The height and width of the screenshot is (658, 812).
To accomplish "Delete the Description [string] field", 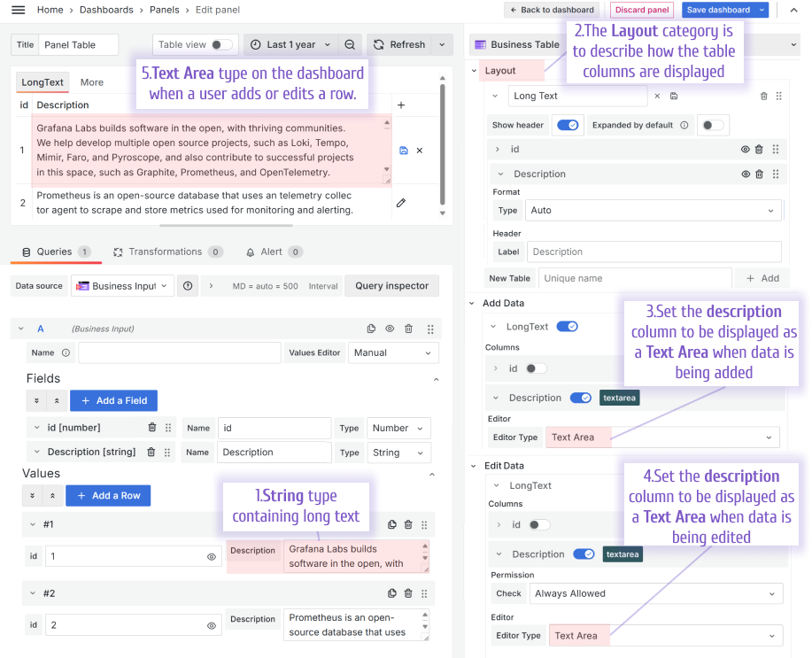I will [150, 453].
